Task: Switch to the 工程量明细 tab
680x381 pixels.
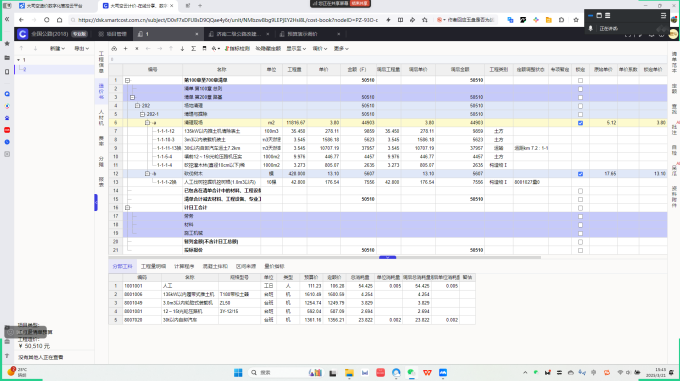Action: [x=153, y=266]
